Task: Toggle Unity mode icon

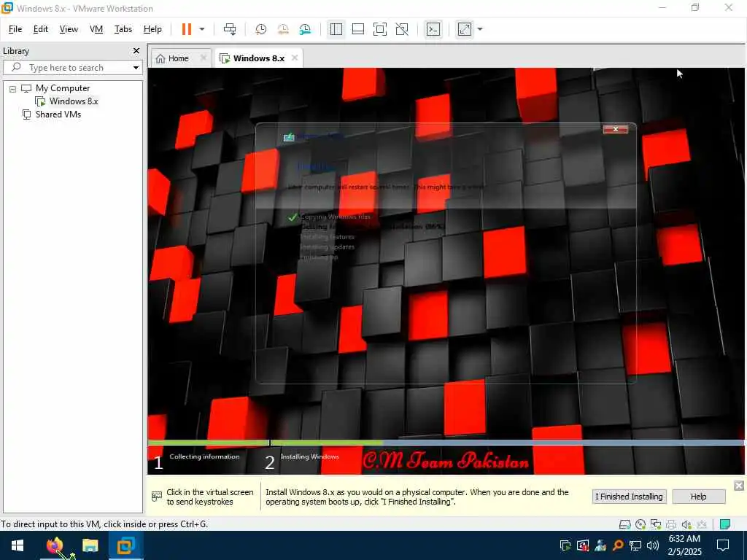Action: 402,29
